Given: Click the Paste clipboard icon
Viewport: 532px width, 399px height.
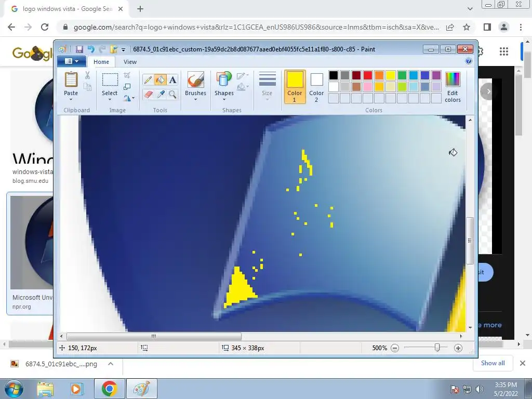Looking at the screenshot, I should 71,79.
